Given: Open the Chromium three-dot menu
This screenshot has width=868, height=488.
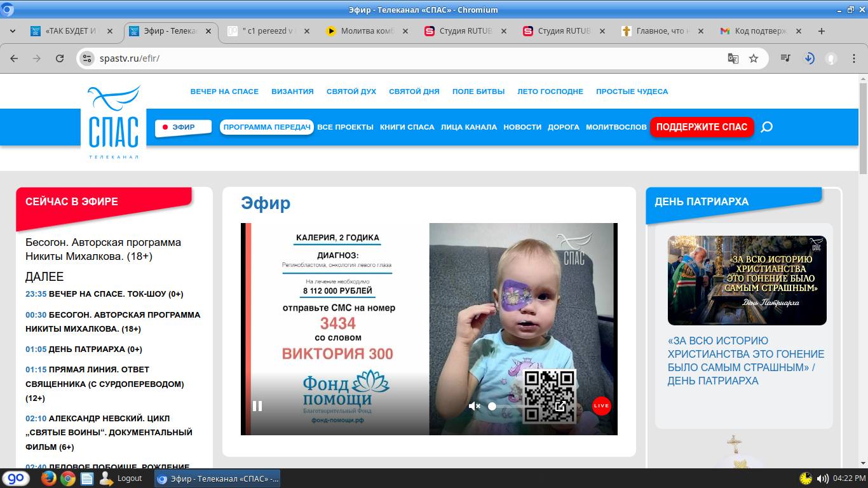Looking at the screenshot, I should click(x=853, y=58).
